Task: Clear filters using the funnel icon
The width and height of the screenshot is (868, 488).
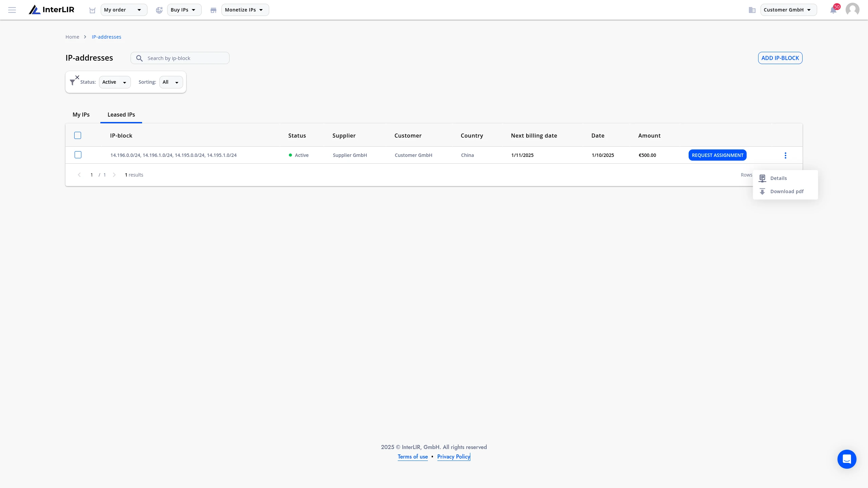Action: 74,81
